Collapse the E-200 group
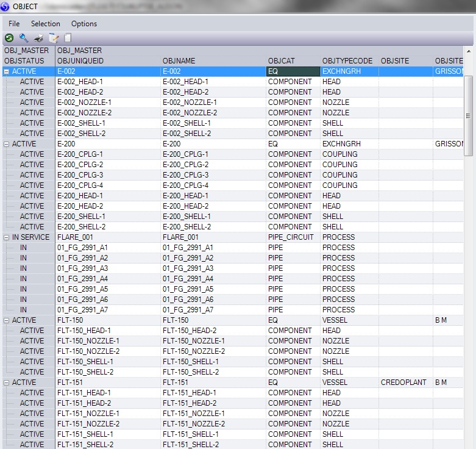Image resolution: width=476 pixels, height=449 pixels. point(7,144)
